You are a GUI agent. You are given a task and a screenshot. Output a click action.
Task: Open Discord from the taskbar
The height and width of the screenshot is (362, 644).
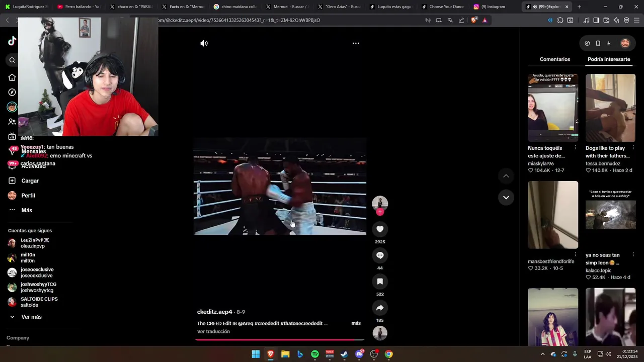(x=359, y=354)
